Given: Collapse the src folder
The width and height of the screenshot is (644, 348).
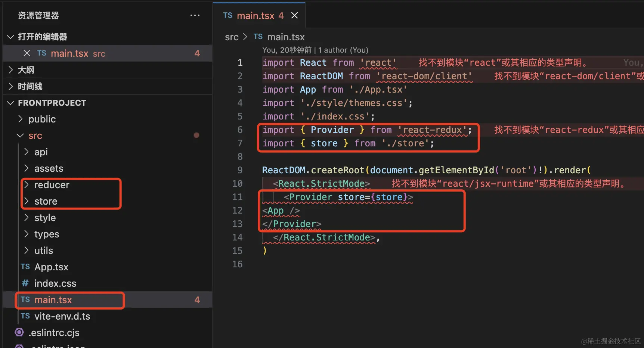Looking at the screenshot, I should (x=21, y=136).
